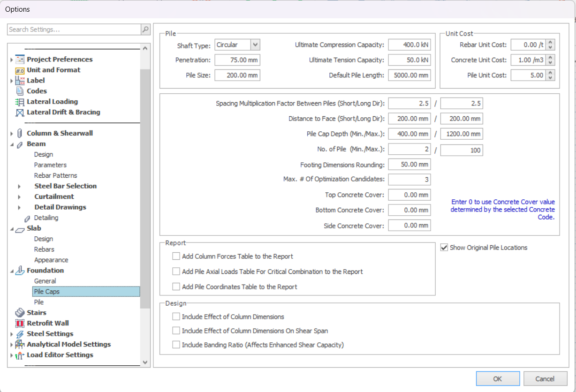Screen dimensions: 576x392
Task: Click the Lateral Drift & Bracing icon
Action: click(20, 113)
